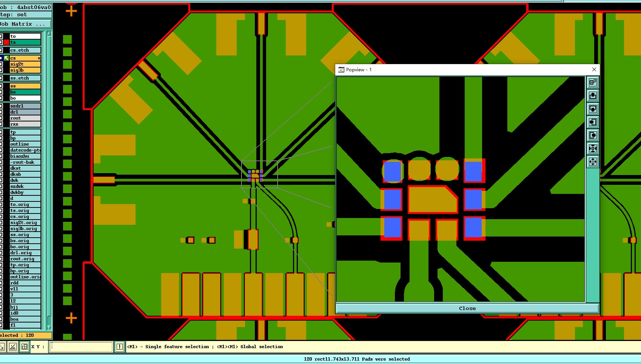The height and width of the screenshot is (364, 641).
Task: Click the X Y coordinate input field
Action: pyautogui.click(x=81, y=347)
